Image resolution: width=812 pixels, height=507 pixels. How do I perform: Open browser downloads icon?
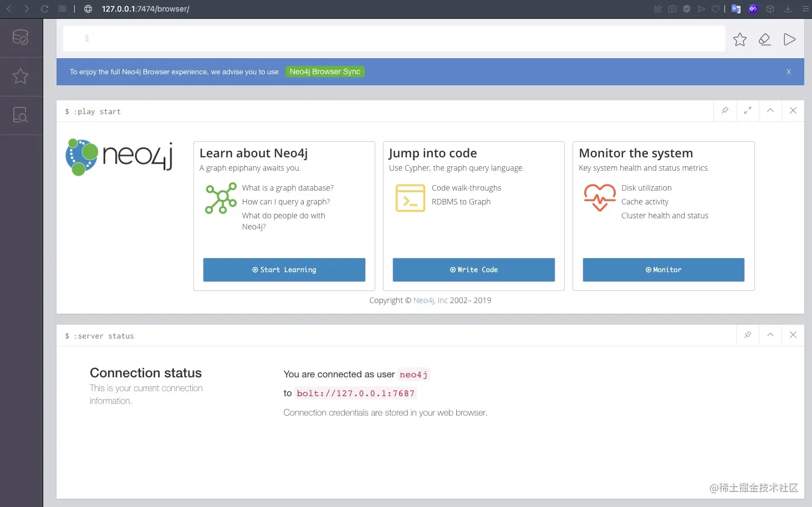coord(788,9)
